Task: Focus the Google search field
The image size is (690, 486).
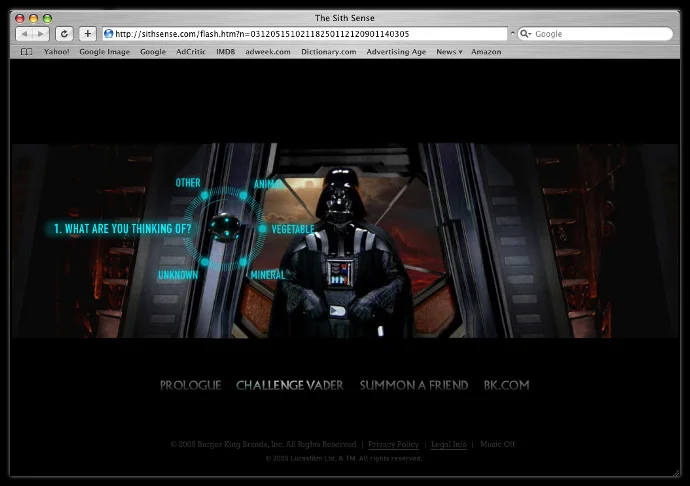Action: tap(595, 34)
